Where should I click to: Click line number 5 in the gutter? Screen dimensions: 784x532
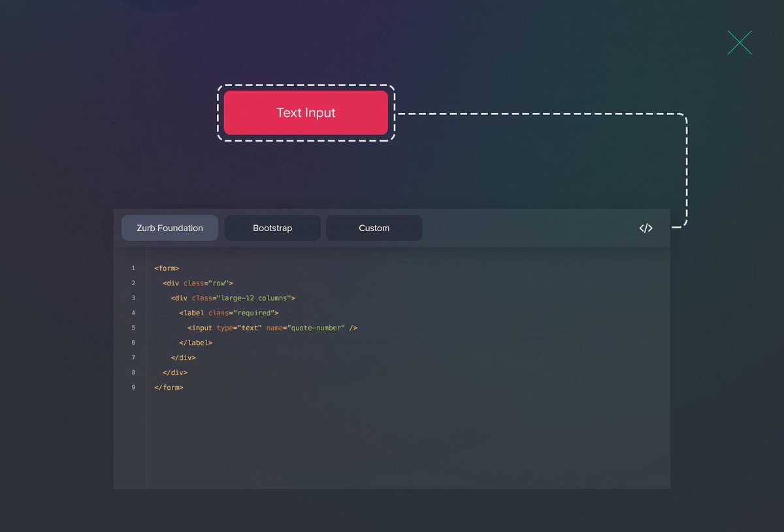click(133, 328)
